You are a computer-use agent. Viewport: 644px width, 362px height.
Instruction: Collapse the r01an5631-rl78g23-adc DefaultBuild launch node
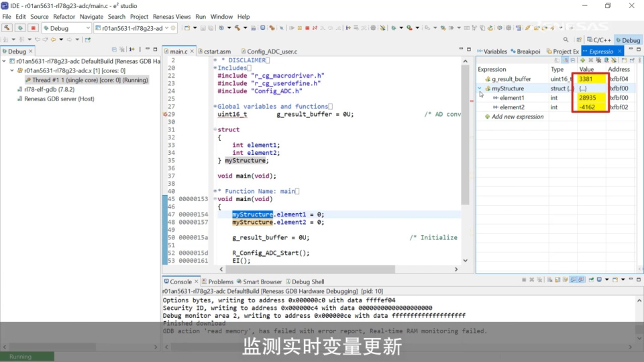[4, 61]
